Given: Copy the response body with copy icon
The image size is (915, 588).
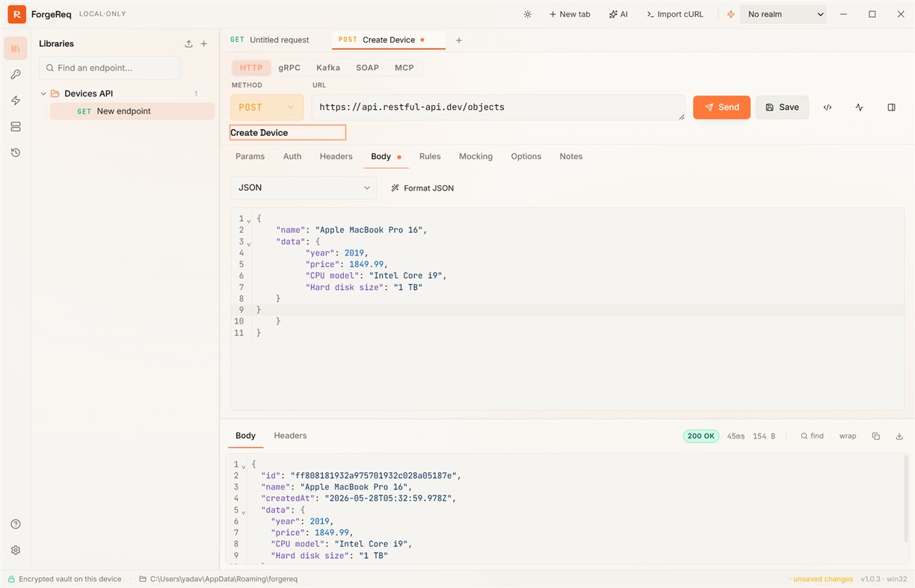Looking at the screenshot, I should (x=876, y=436).
